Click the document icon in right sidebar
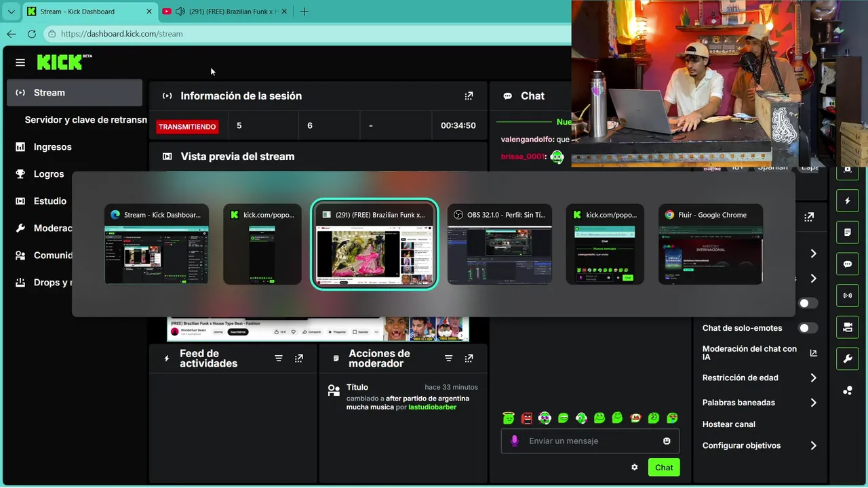Viewport: 868px width, 488px height. tap(848, 232)
